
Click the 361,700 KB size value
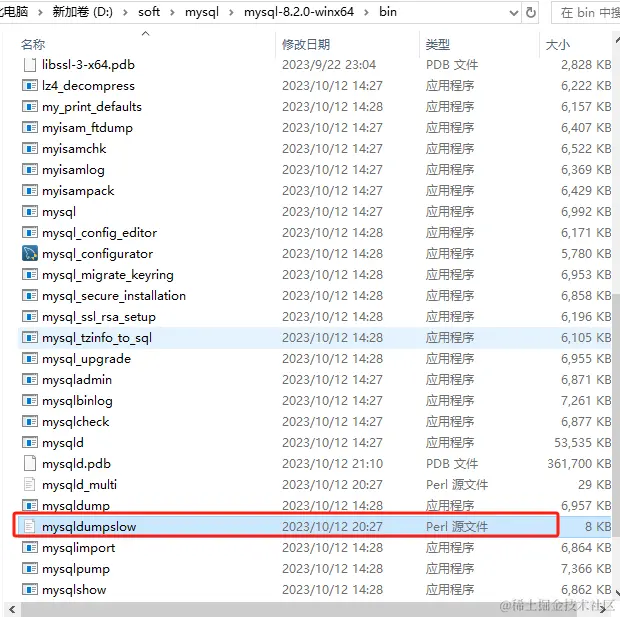pos(579,464)
